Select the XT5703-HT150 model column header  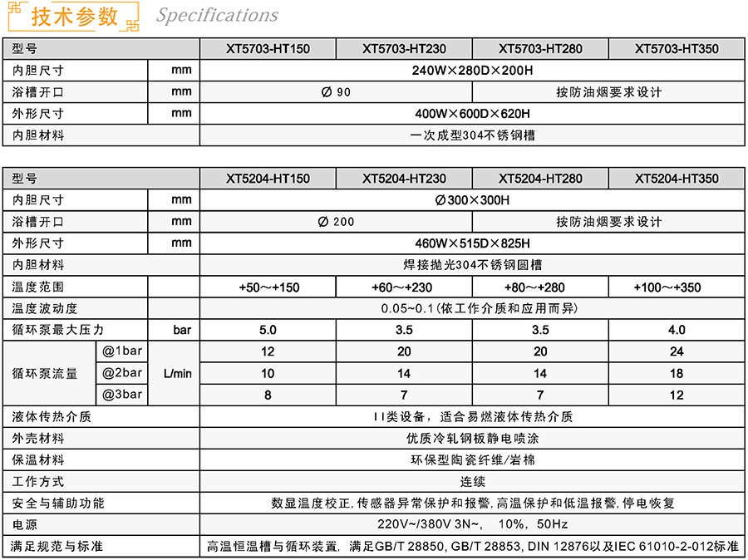coord(268,49)
